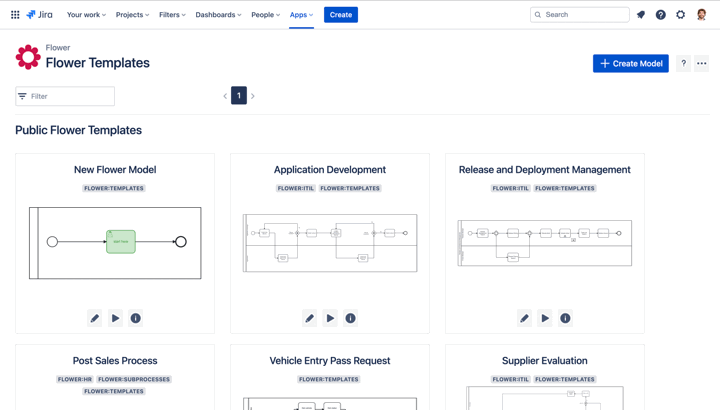This screenshot has width=720, height=410.
Task: Open info icon for Release and Deployment Management
Action: click(565, 318)
